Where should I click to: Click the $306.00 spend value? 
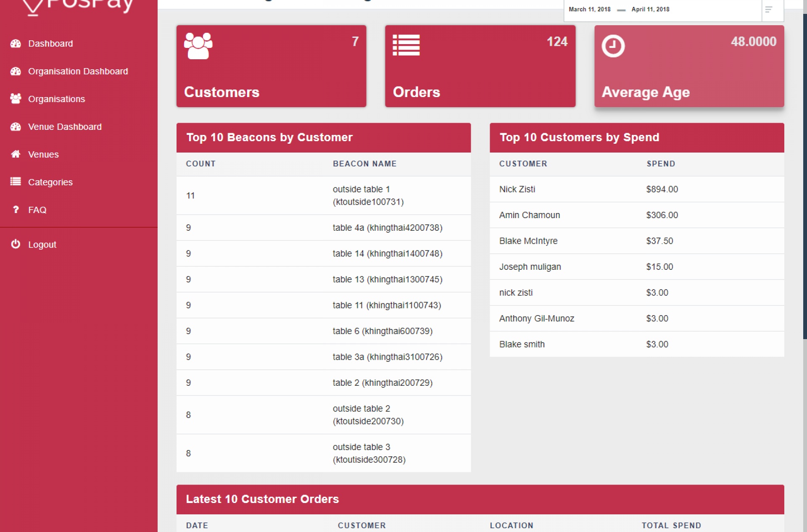662,215
